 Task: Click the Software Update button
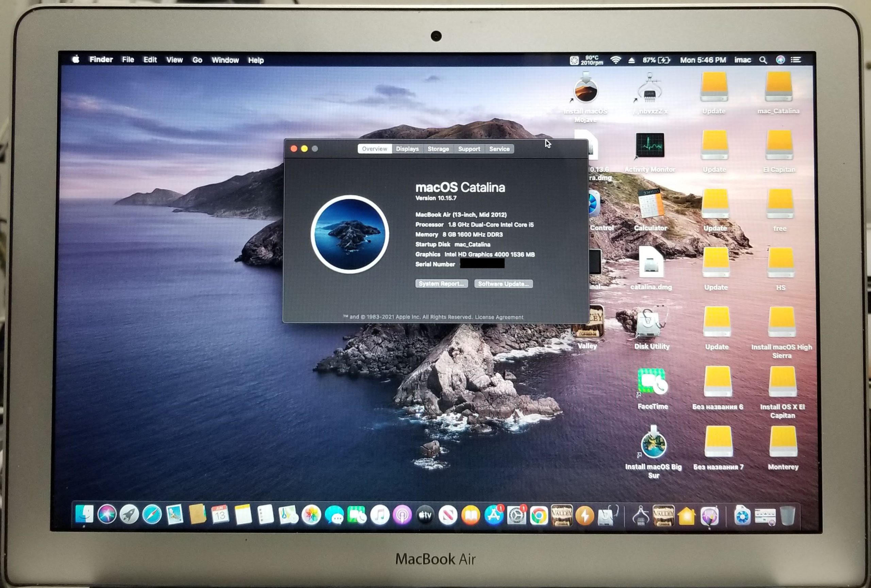503,284
